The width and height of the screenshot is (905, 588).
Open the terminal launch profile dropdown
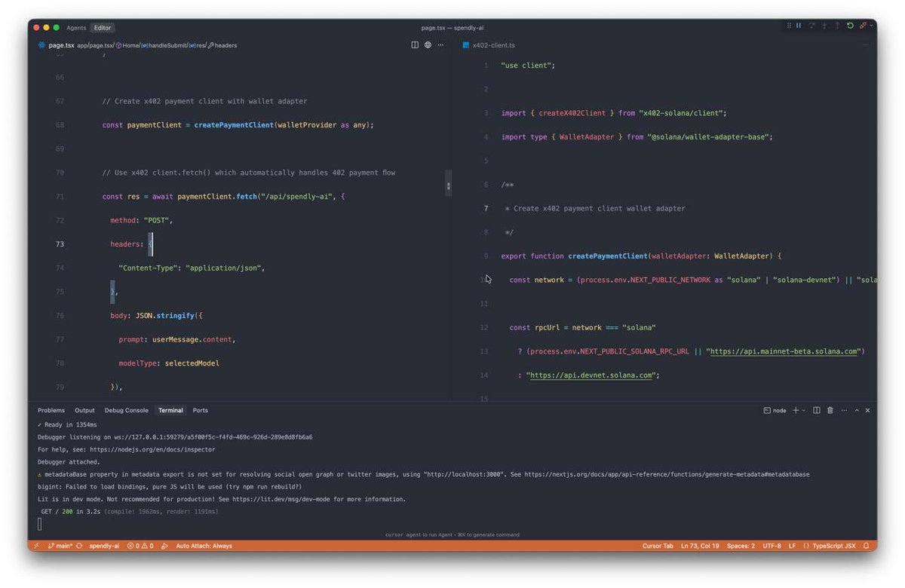coord(804,410)
